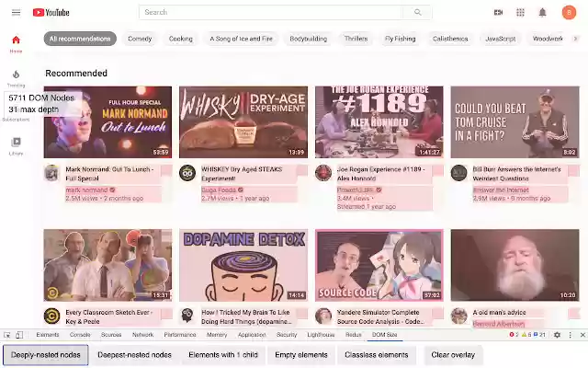The width and height of the screenshot is (588, 368).
Task: Select All recommendations chip
Action: tap(80, 39)
